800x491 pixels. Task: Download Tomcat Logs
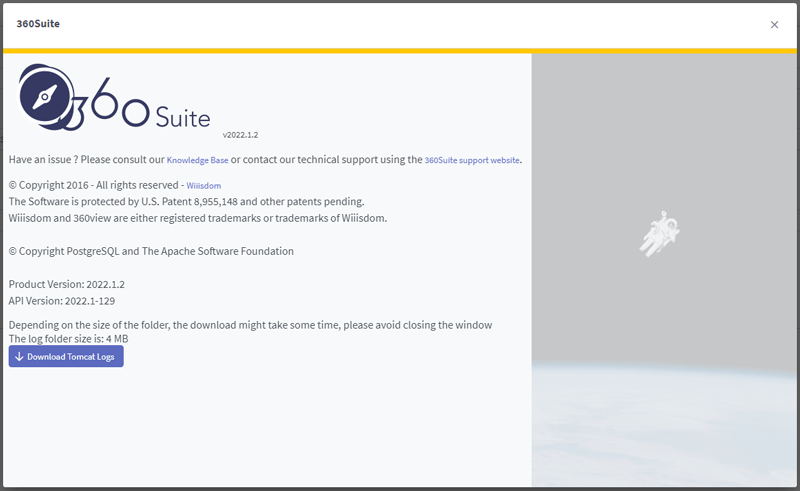point(66,356)
